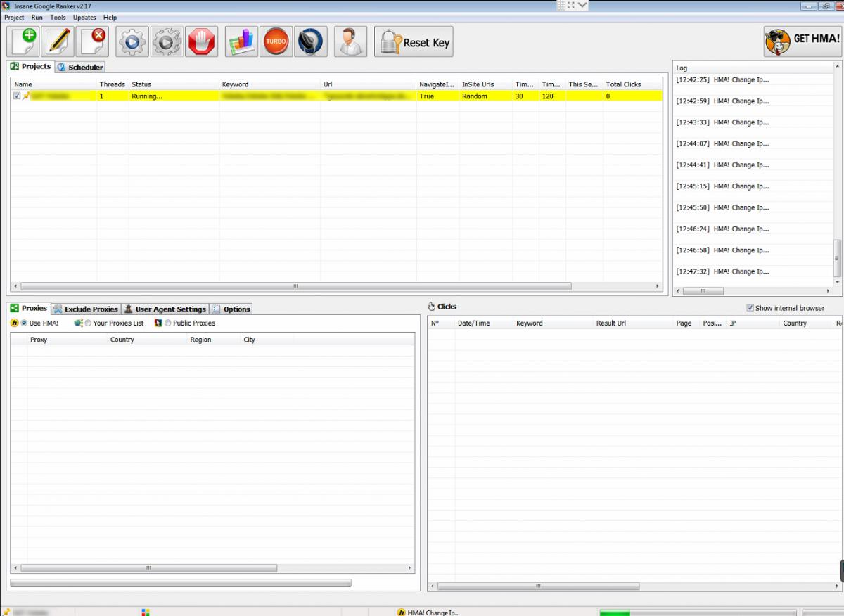The width and height of the screenshot is (844, 616).
Task: Create a new project with the green plus icon
Action: coord(23,41)
